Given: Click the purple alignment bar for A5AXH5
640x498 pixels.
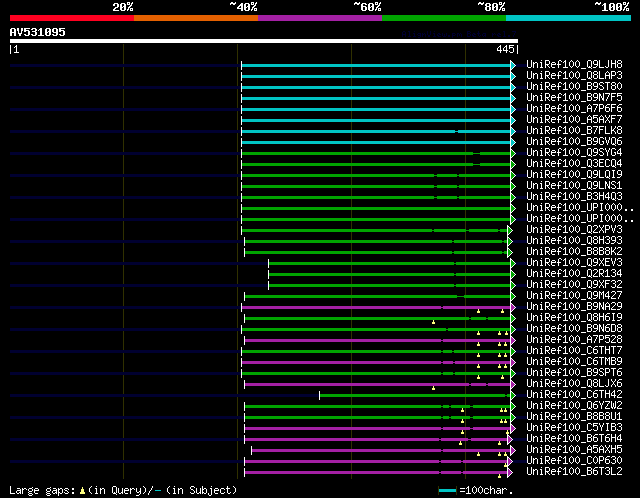Looking at the screenshot, I should [381, 451].
